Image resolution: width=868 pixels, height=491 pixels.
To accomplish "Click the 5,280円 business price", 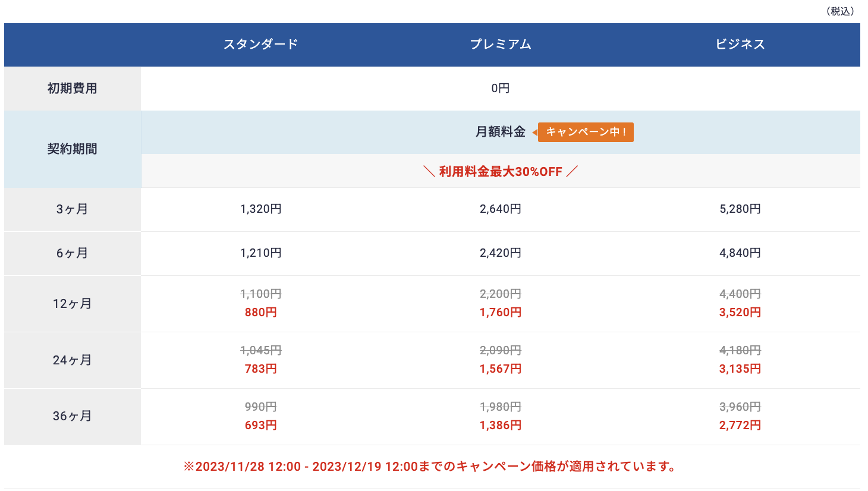I will point(740,209).
